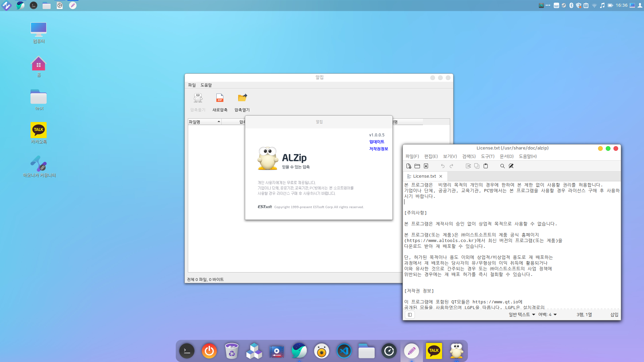Click the user account icon in top panel
The height and width of the screenshot is (362, 644).
pyautogui.click(x=640, y=5)
